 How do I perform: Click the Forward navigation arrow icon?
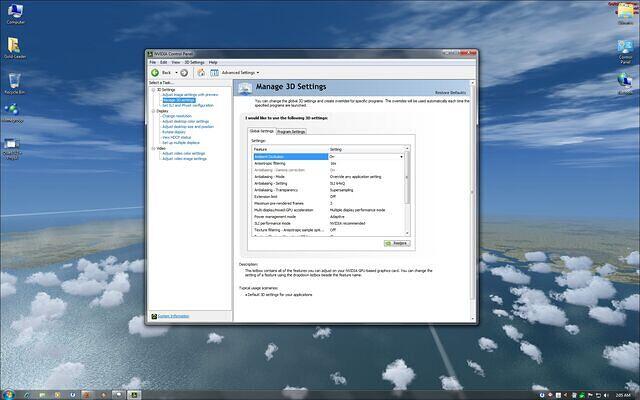pyautogui.click(x=186, y=72)
